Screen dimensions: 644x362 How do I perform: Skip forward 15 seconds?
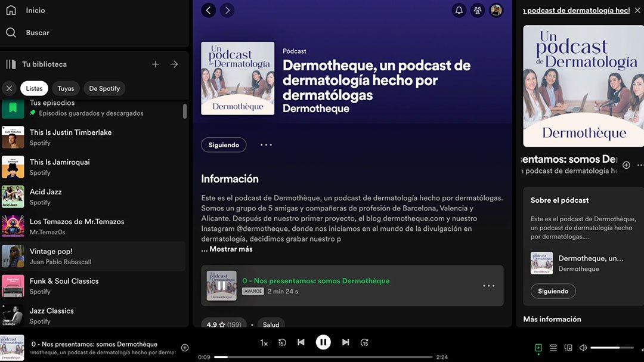pyautogui.click(x=364, y=342)
